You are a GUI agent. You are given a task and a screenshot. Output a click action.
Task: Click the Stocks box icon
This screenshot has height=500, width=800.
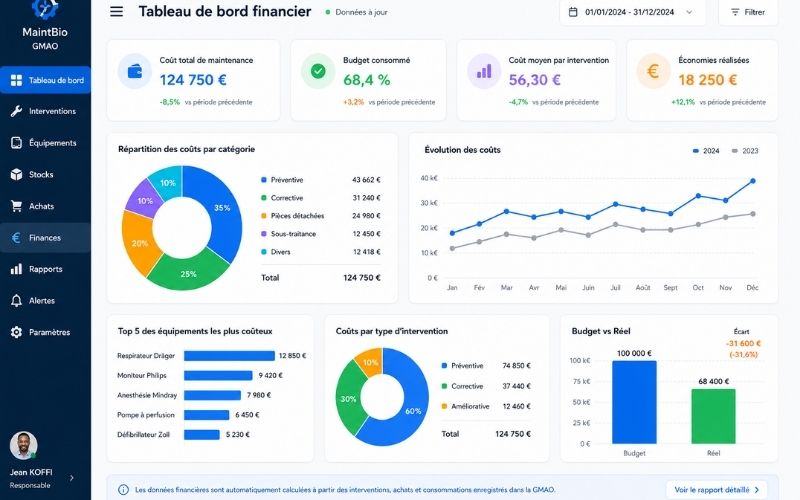click(x=16, y=174)
